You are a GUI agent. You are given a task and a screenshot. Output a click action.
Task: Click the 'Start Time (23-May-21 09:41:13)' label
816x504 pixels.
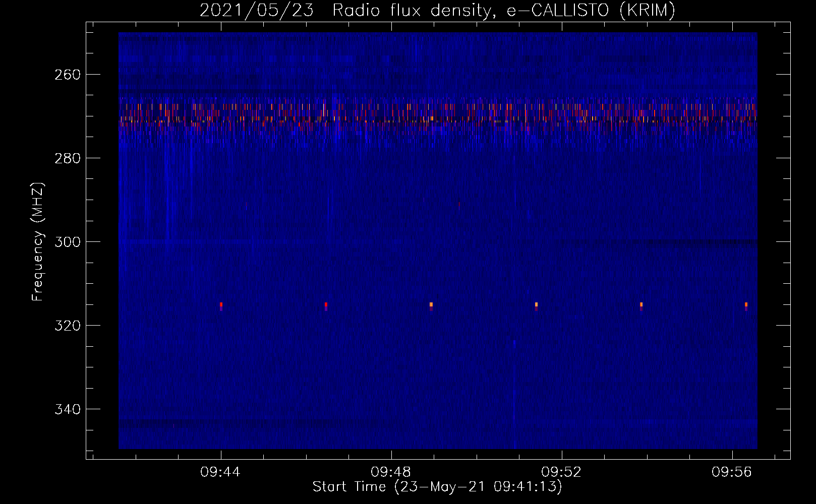tap(437, 487)
